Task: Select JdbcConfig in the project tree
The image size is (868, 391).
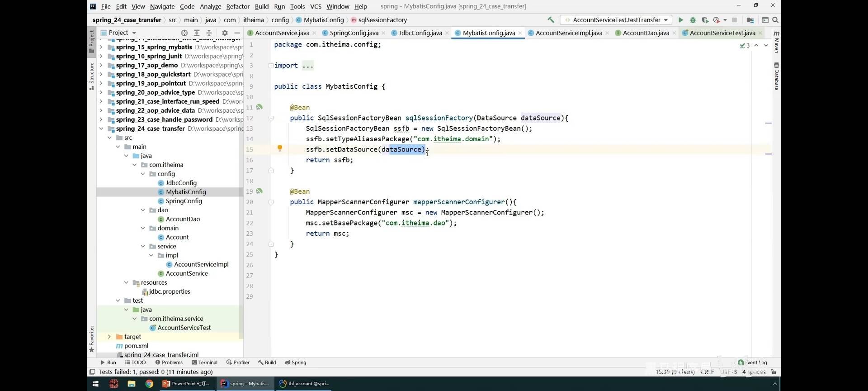Action: (181, 183)
